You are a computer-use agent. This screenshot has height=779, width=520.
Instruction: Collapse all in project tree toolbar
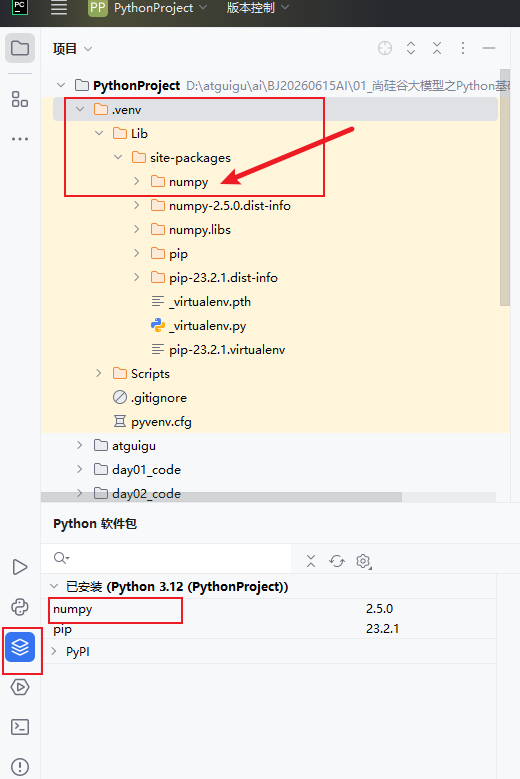click(437, 48)
